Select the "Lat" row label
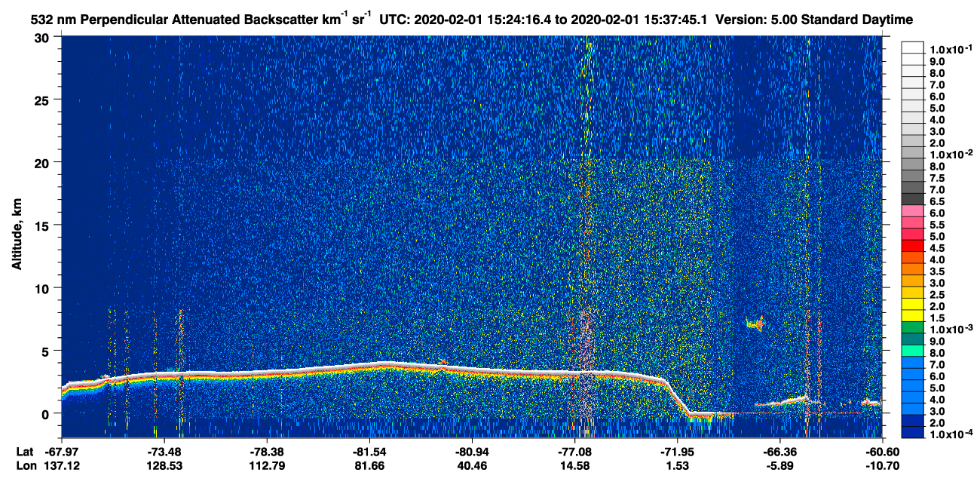The height and width of the screenshot is (503, 980). click(25, 452)
